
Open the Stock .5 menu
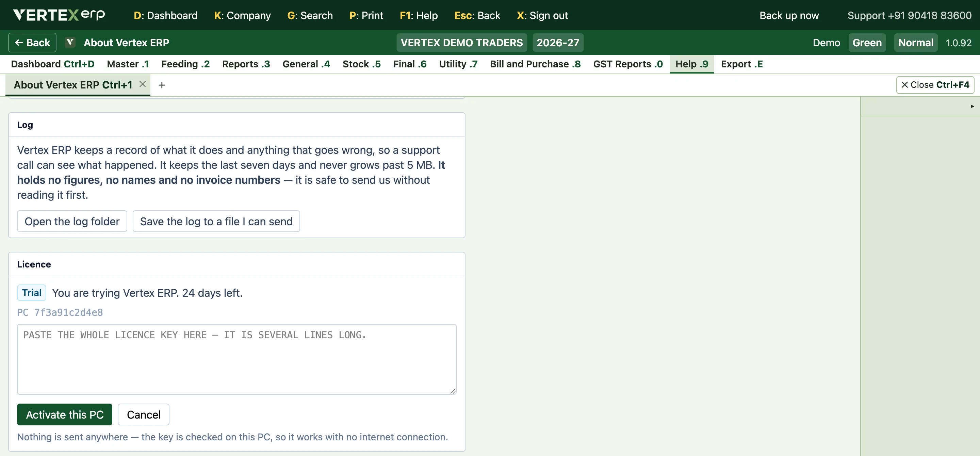(361, 64)
